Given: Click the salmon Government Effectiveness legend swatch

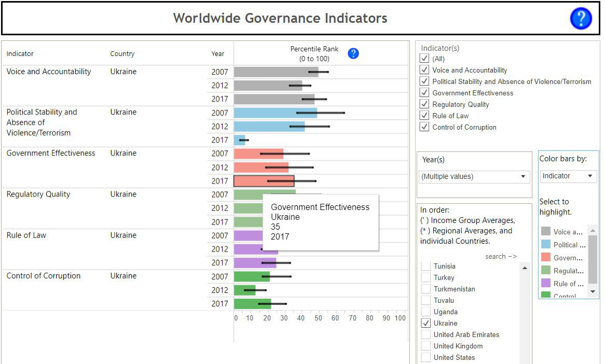Looking at the screenshot, I should [546, 258].
